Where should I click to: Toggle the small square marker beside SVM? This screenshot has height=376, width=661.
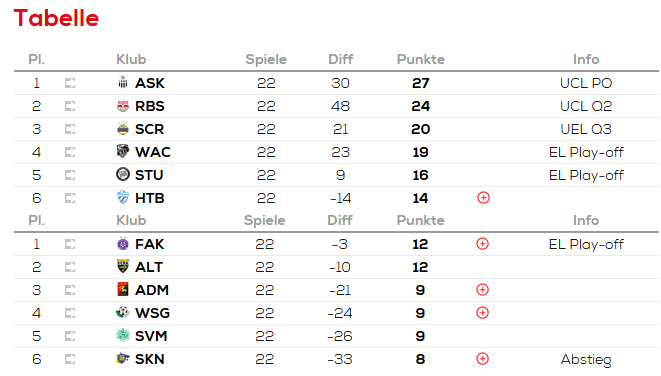point(70,336)
